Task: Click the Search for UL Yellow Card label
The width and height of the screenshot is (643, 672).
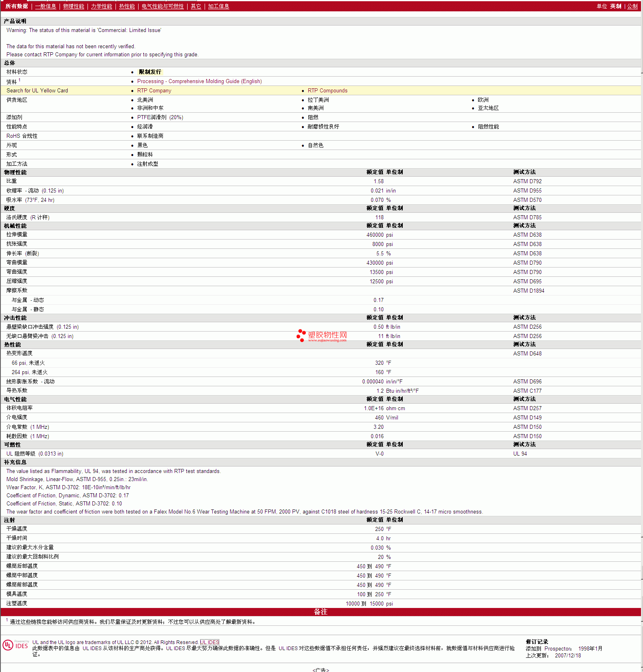Action: click(37, 90)
